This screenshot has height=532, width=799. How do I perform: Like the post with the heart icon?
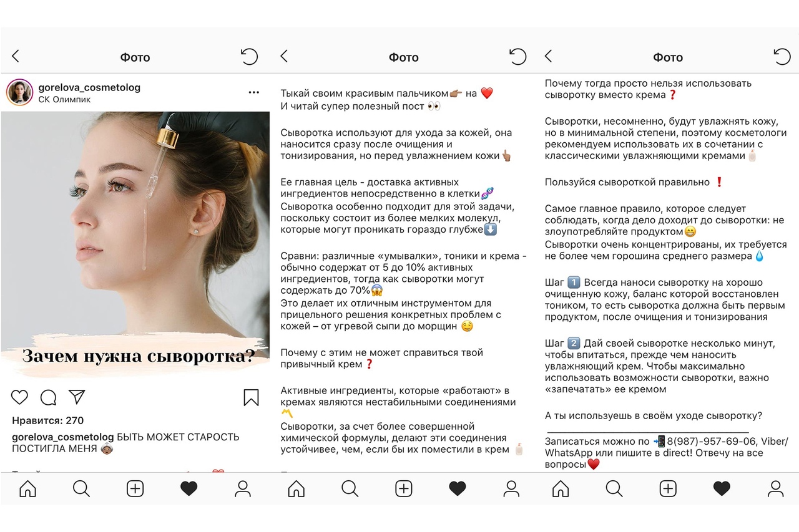[20, 397]
